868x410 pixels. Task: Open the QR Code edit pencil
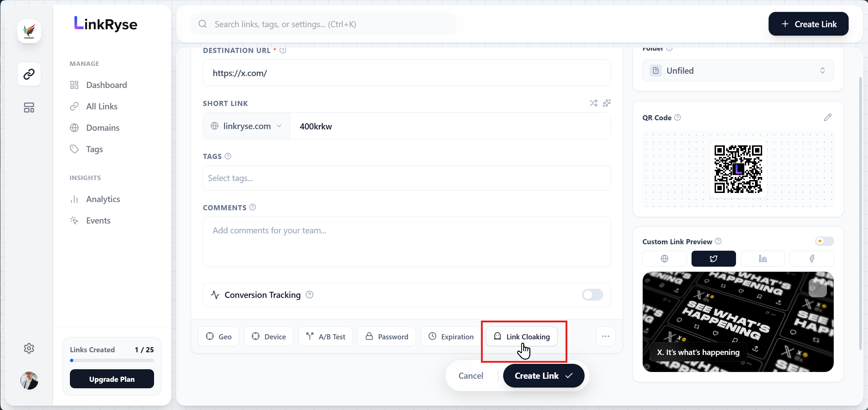coord(828,117)
